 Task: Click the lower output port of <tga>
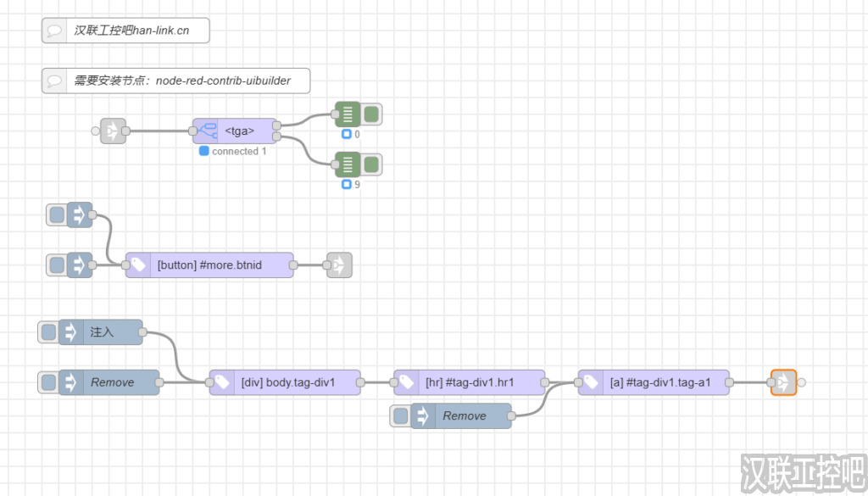pos(277,137)
